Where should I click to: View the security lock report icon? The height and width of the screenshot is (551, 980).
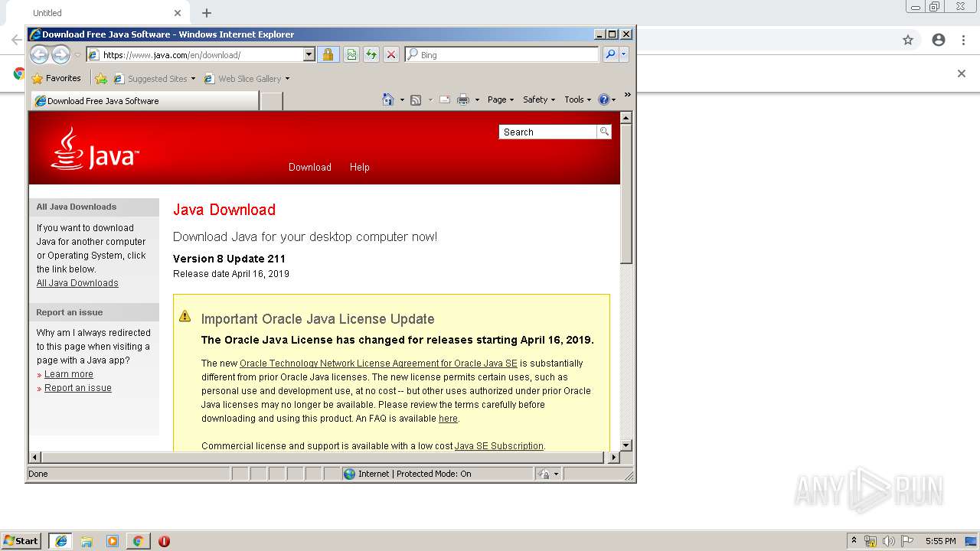click(x=328, y=54)
